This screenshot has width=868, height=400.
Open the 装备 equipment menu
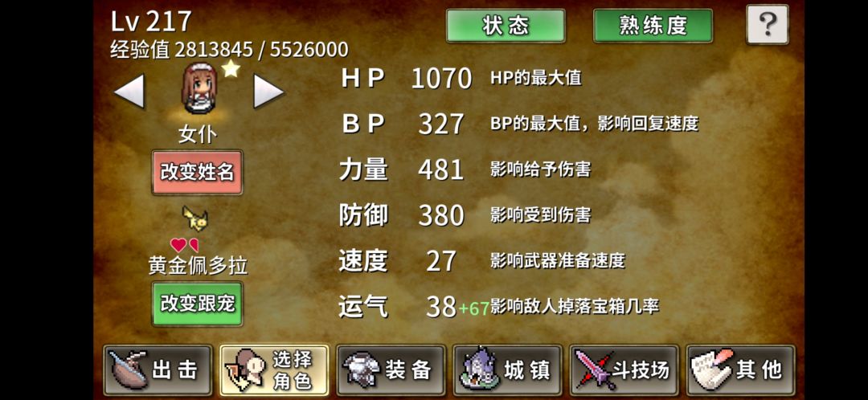(391, 370)
